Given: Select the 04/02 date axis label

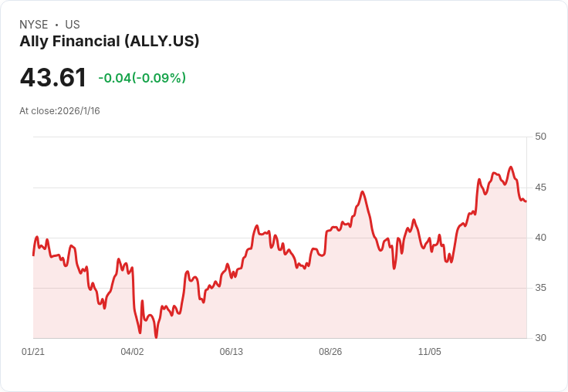Looking at the screenshot, I should click(x=132, y=352).
